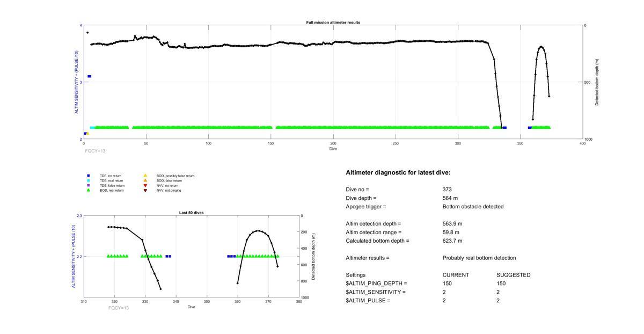This screenshot has width=644, height=334.
Task: Click the '$ALTIM_PING_DEPTH =' setting name
Action: [x=376, y=284]
